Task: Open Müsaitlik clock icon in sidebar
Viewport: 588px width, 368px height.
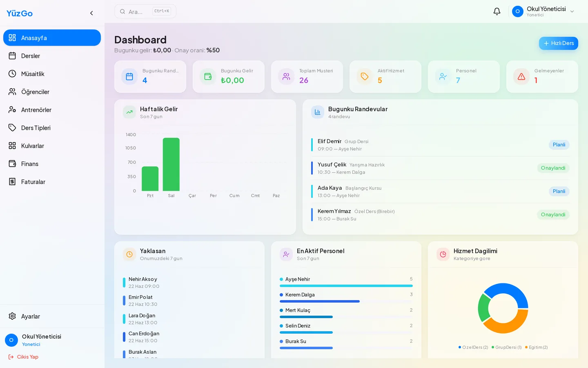Action: tap(12, 74)
